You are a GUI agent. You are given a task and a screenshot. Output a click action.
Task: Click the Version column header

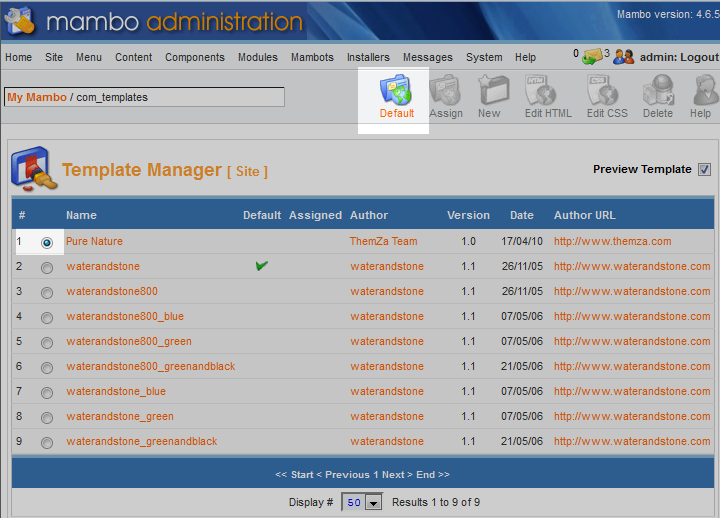coord(468,215)
